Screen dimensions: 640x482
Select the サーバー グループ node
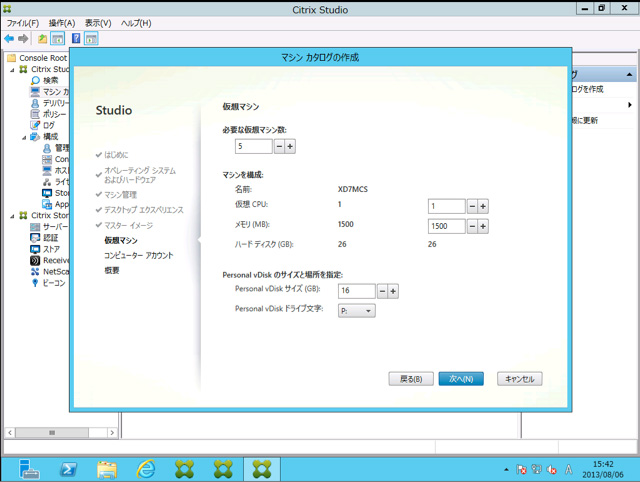click(49, 227)
